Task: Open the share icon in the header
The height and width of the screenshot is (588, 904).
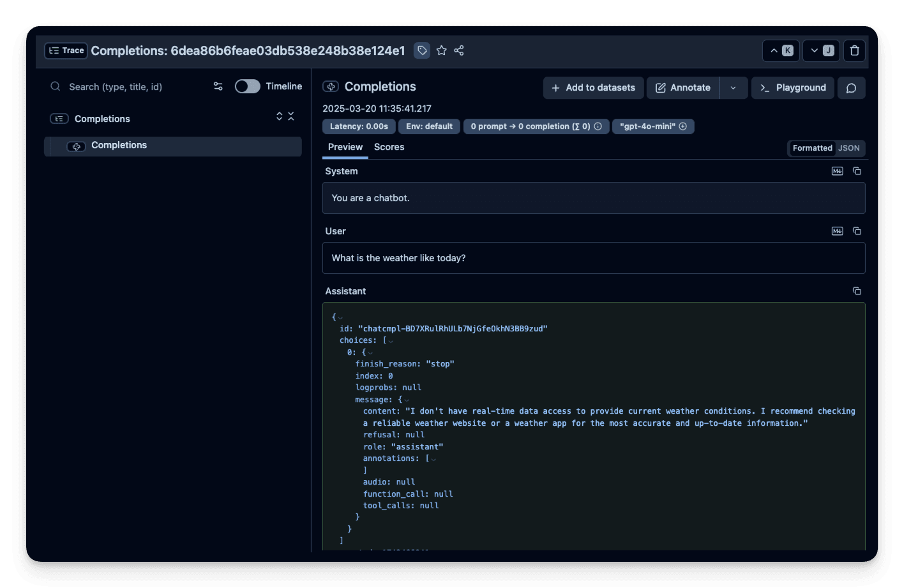Action: (459, 50)
